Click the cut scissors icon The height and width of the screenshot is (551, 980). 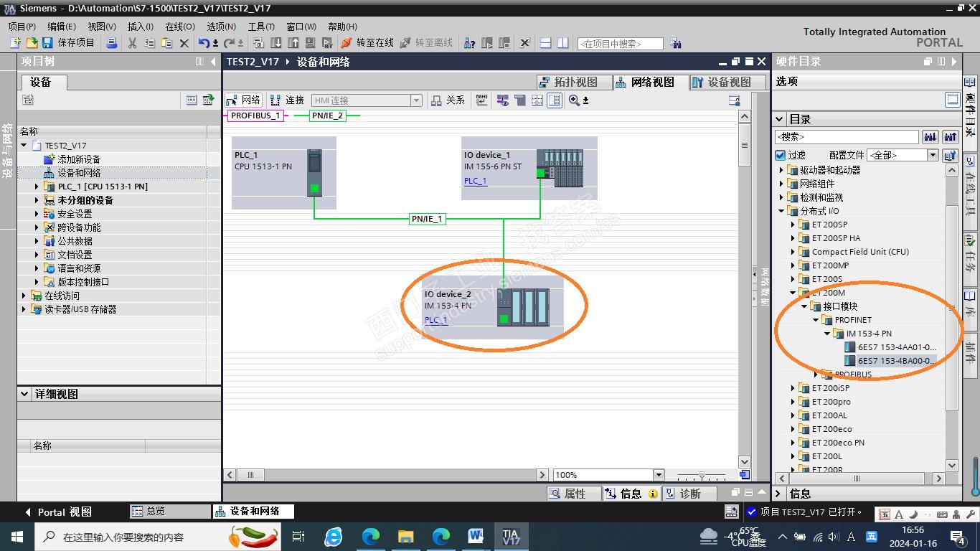132,43
